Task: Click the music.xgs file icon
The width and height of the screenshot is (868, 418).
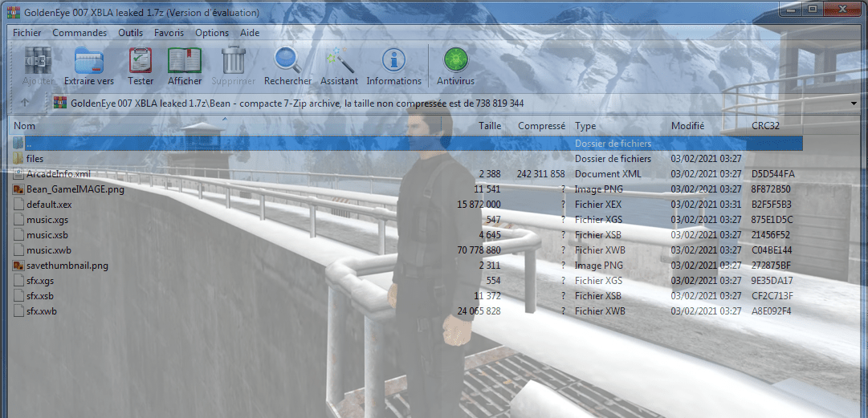Action: pyautogui.click(x=18, y=220)
